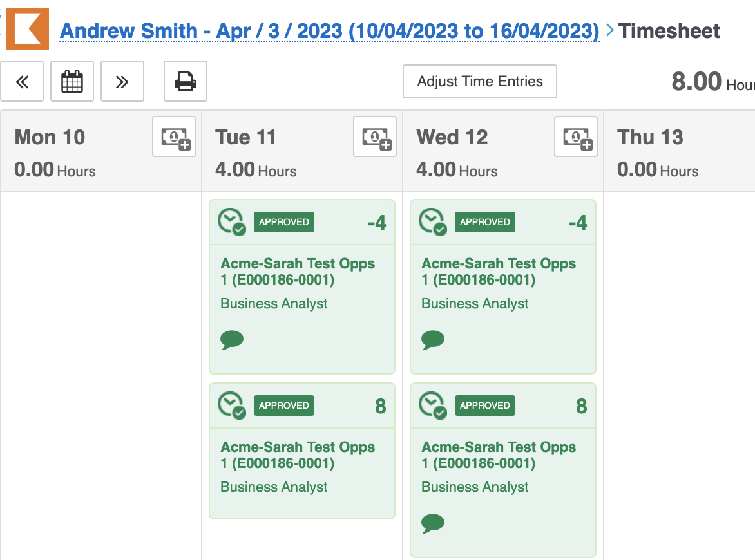Open the Acme-Sarah Test Opps title on Tuesday's -4 entry
The width and height of the screenshot is (755, 560).
[298, 272]
